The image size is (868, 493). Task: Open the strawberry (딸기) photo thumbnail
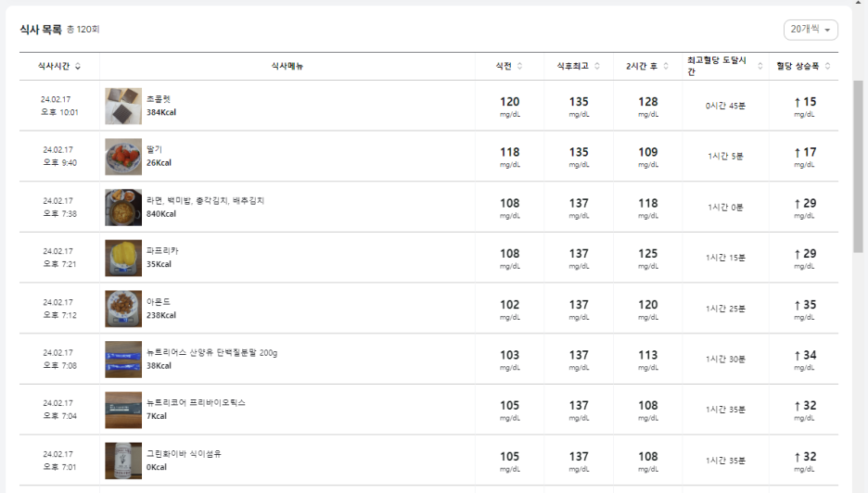(x=123, y=157)
